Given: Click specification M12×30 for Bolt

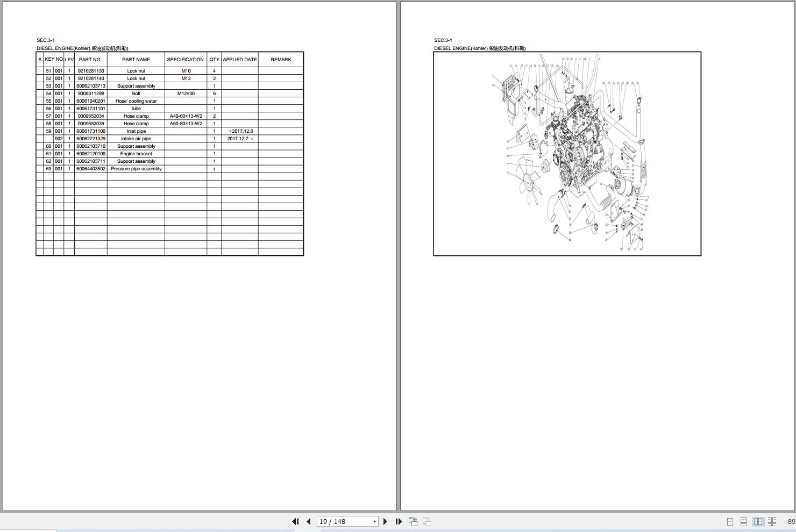Looking at the screenshot, I should pyautogui.click(x=186, y=94).
